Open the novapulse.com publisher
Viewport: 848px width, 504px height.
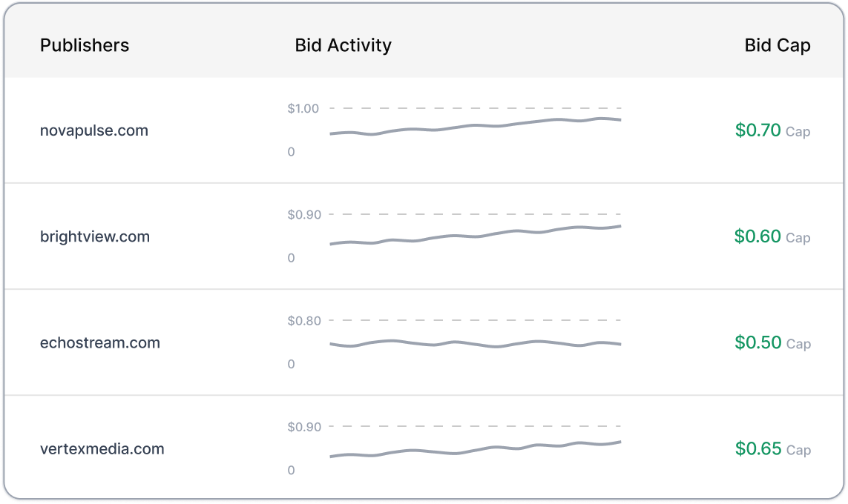(94, 130)
